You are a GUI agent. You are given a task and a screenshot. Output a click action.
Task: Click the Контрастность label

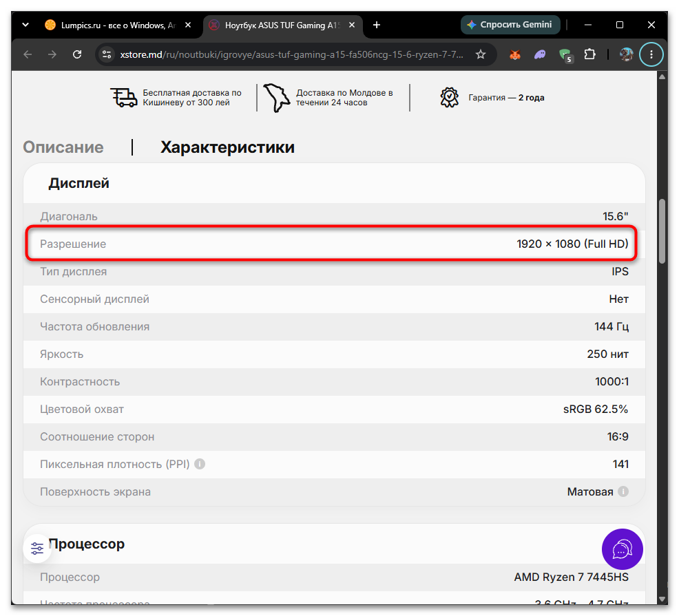pos(80,382)
